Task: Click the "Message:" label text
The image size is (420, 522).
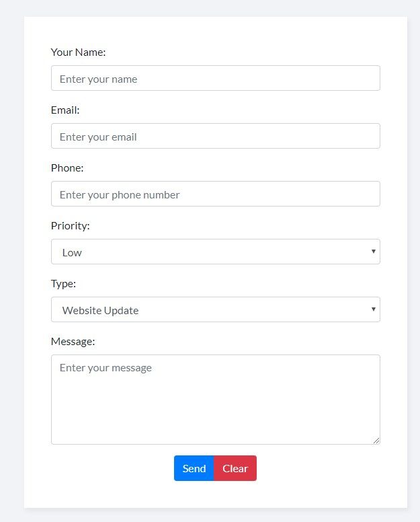Action: coord(73,342)
